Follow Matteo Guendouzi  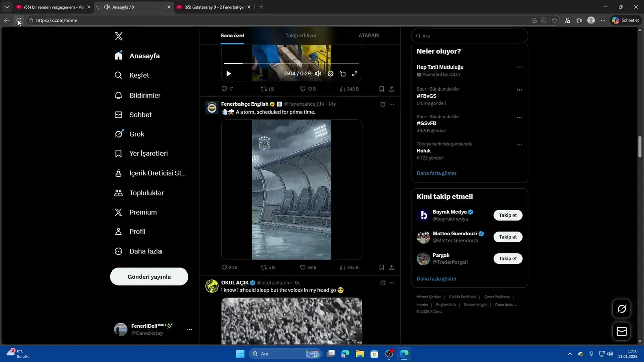pos(508,237)
